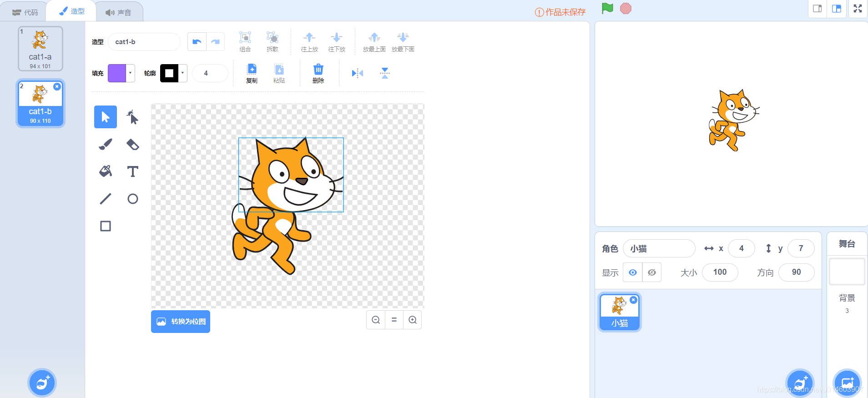Open the fill color dropdown arrow
This screenshot has height=398, width=868.
click(x=131, y=73)
